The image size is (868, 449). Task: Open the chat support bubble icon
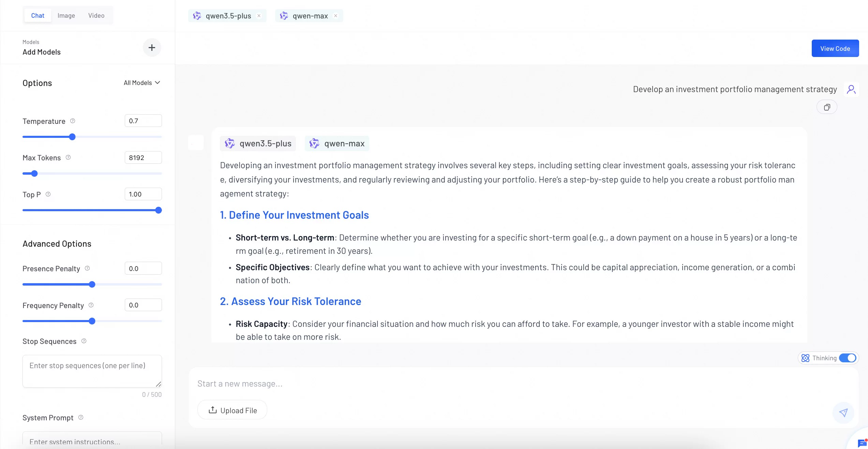click(861, 443)
